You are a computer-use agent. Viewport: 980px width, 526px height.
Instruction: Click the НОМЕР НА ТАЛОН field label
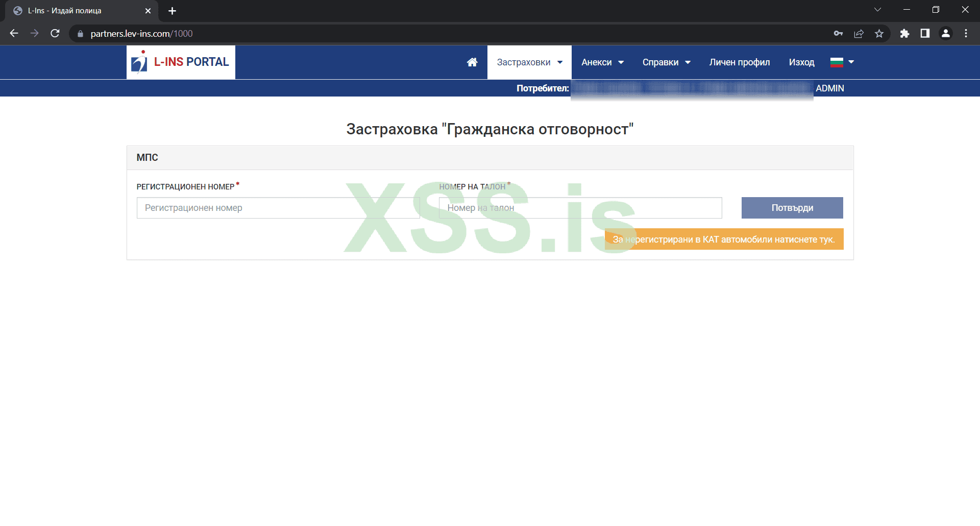coord(472,187)
